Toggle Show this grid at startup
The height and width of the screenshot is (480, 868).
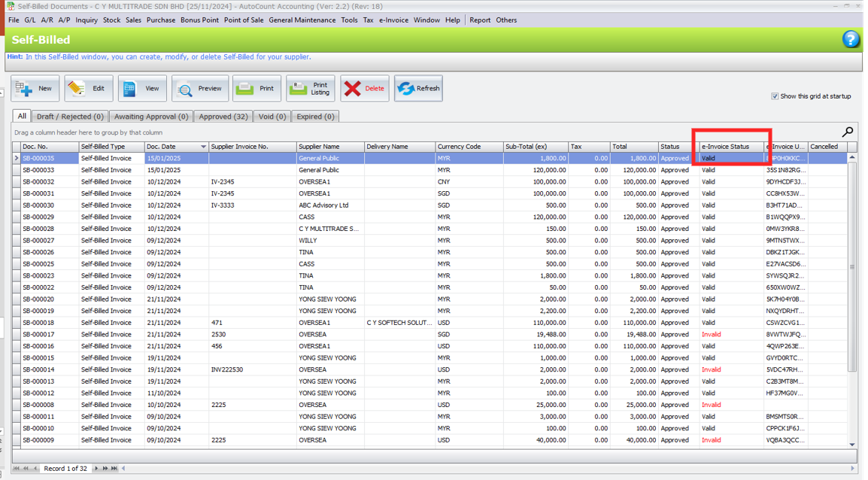(x=775, y=96)
